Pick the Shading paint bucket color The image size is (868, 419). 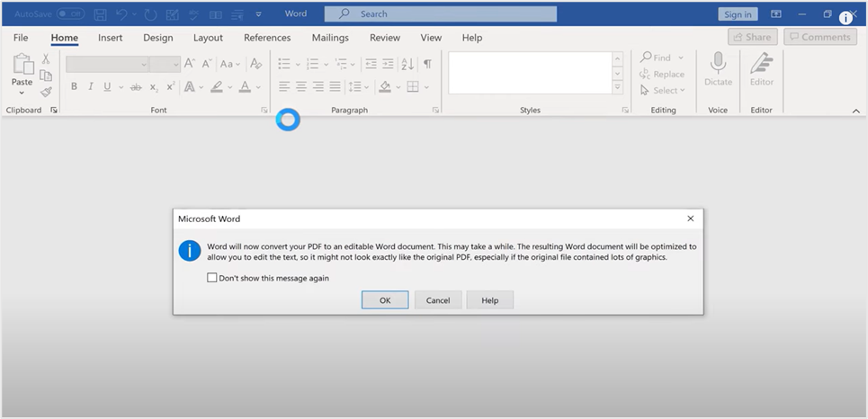click(385, 87)
